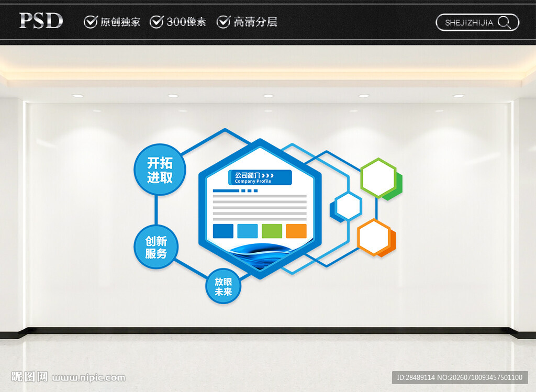Click the 开拓进取 blue circle
536x392 pixels.
tap(160, 170)
